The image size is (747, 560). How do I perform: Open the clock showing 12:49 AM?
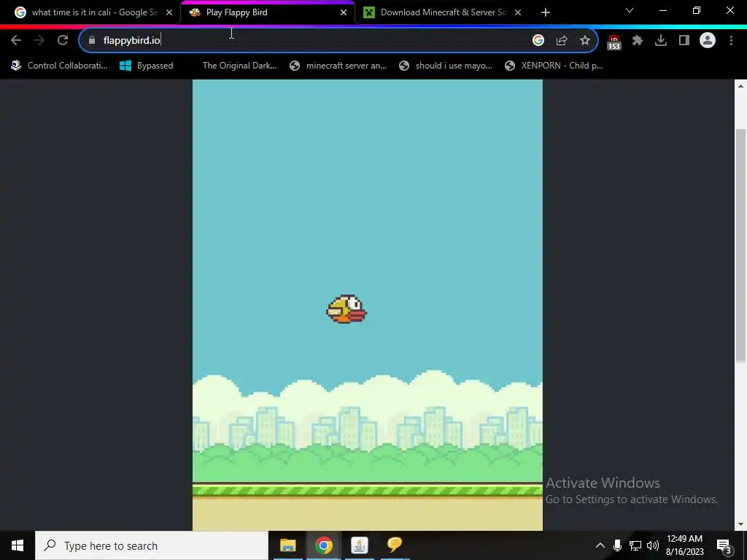(684, 545)
